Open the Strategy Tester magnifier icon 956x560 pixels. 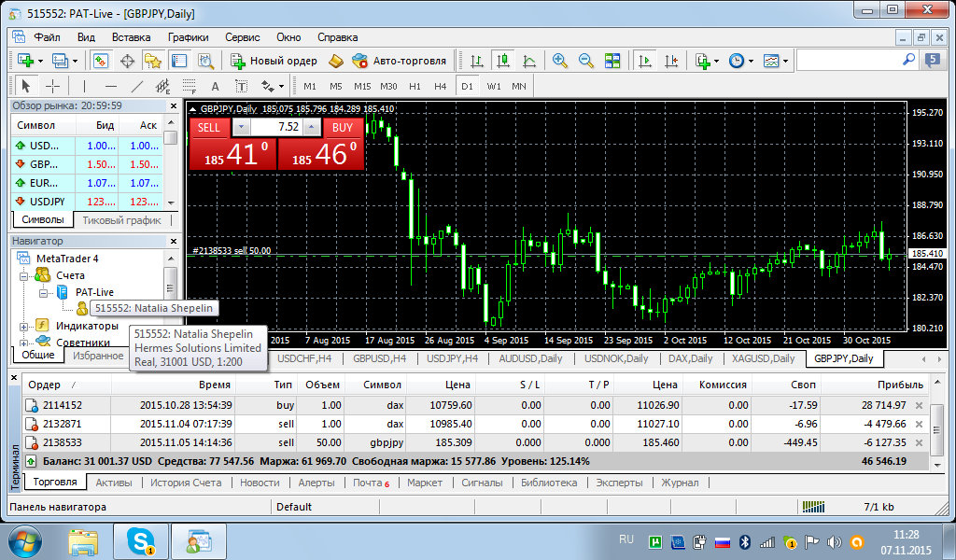click(x=206, y=61)
